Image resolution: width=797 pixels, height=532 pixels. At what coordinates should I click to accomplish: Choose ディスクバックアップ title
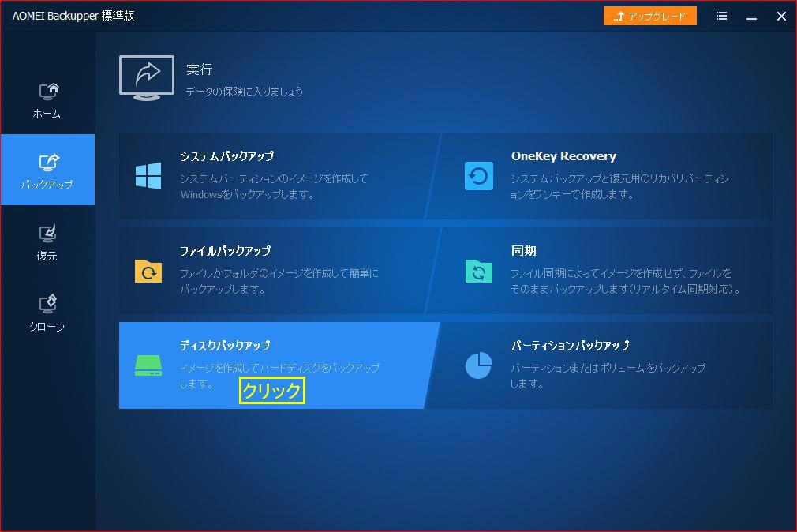225,346
